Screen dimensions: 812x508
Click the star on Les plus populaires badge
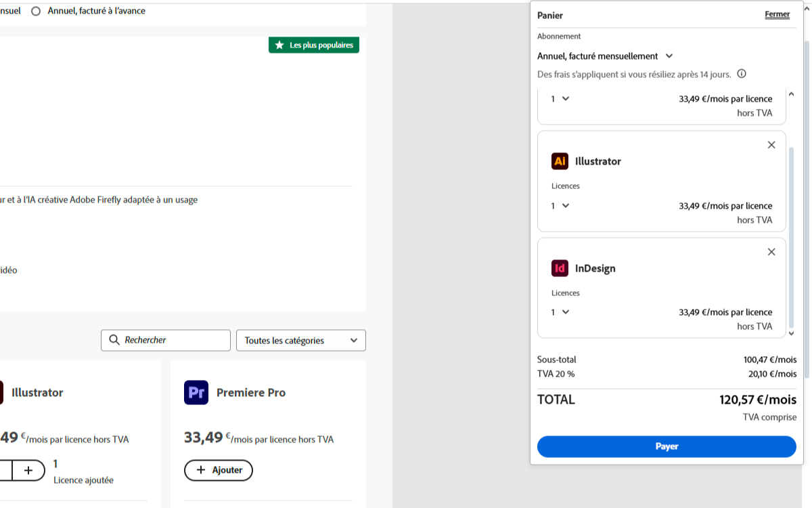coord(279,45)
